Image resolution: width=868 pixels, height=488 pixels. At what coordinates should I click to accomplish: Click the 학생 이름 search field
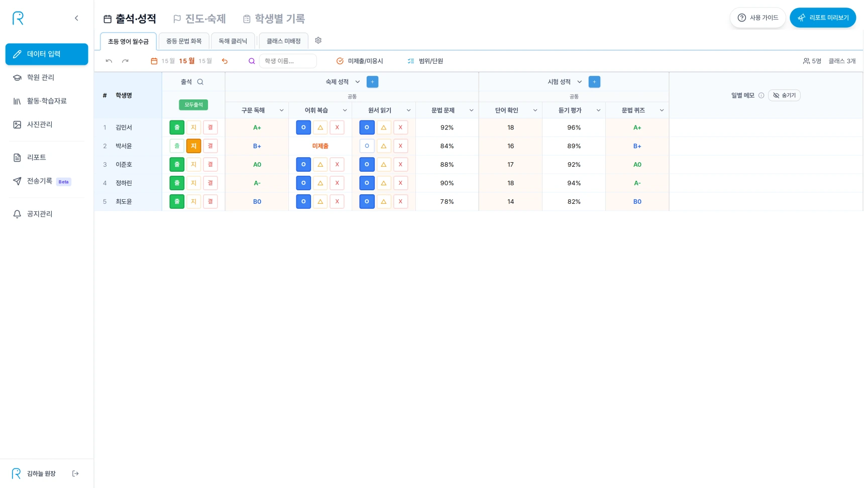pyautogui.click(x=288, y=61)
